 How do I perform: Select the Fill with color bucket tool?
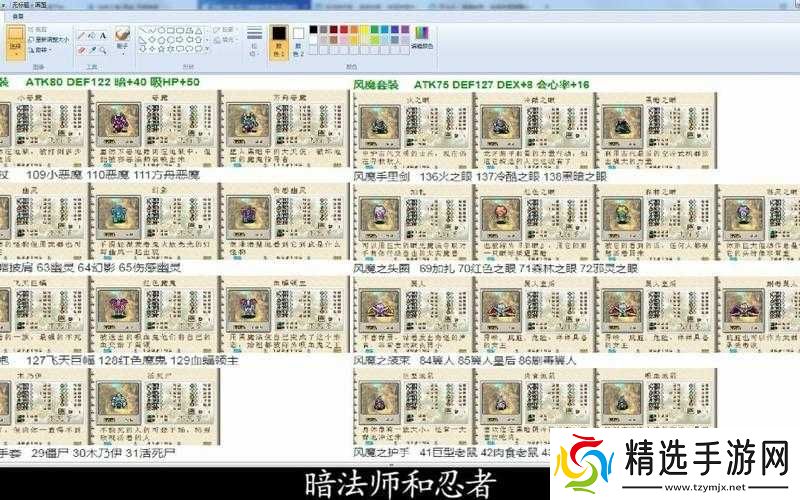pyautogui.click(x=91, y=36)
